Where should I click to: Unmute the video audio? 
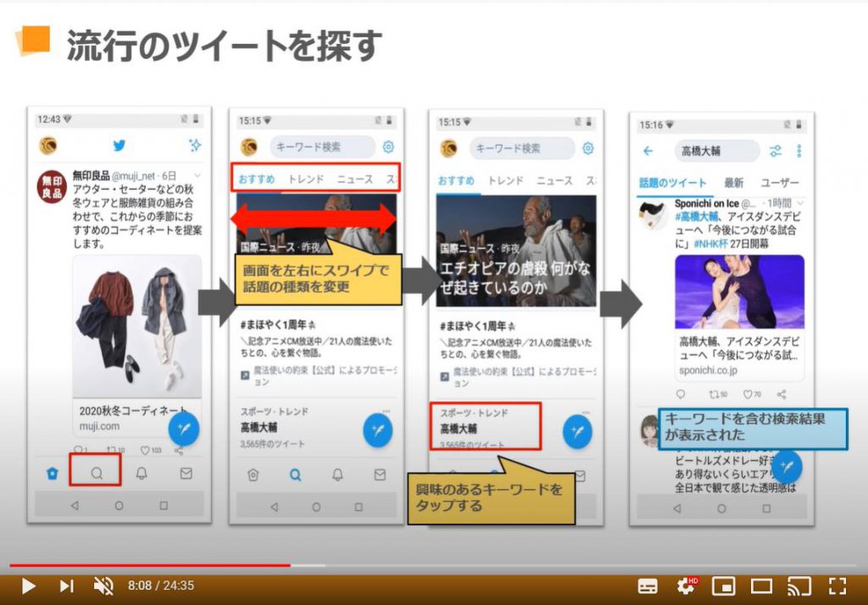(x=103, y=586)
